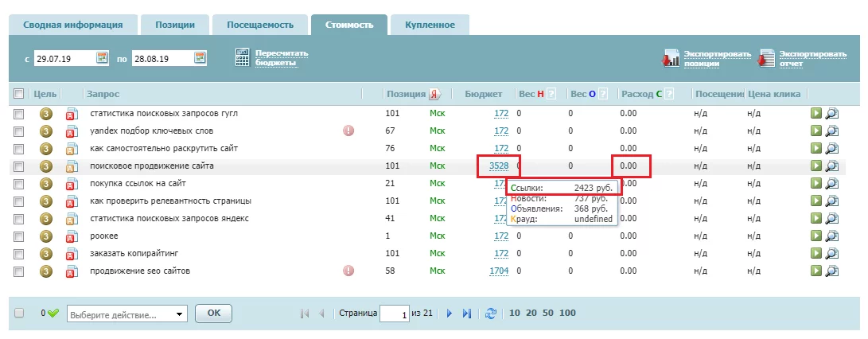Check the как проверить релевантность страницы row
868x339 pixels.
click(x=19, y=201)
